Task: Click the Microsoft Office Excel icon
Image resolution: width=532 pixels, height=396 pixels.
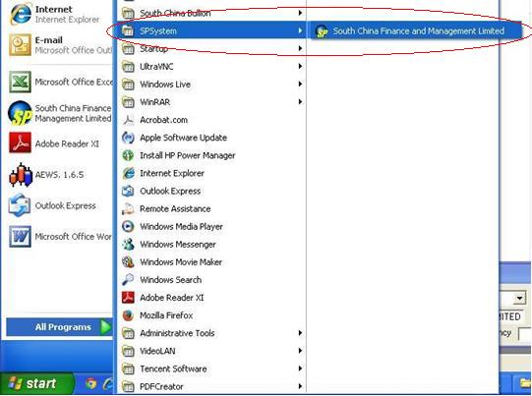Action: [x=20, y=82]
